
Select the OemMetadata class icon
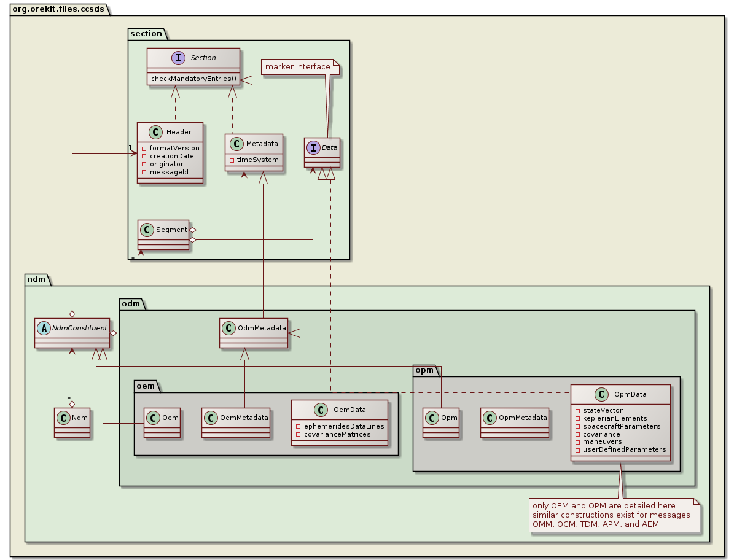(209, 418)
